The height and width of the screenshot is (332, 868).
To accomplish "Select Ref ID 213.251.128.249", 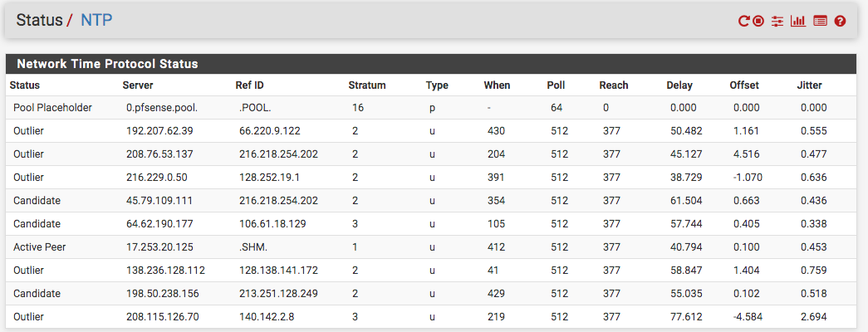I will 278,294.
